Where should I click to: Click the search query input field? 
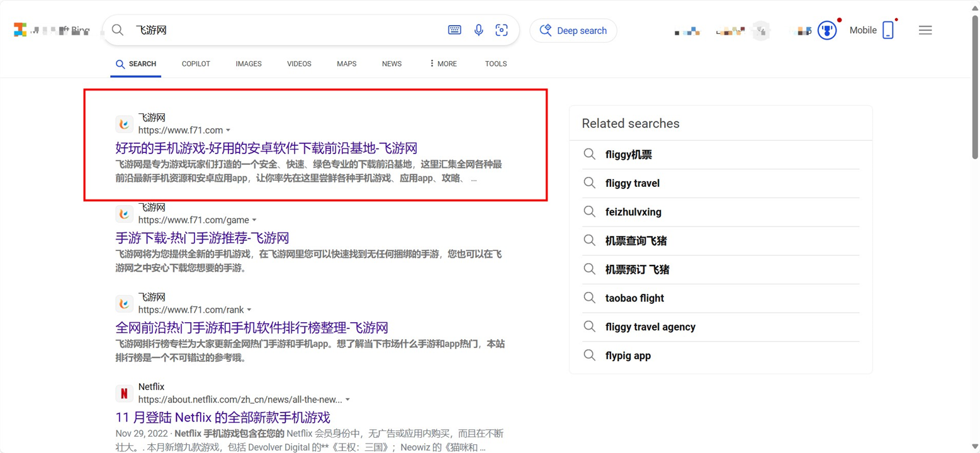coord(286,30)
